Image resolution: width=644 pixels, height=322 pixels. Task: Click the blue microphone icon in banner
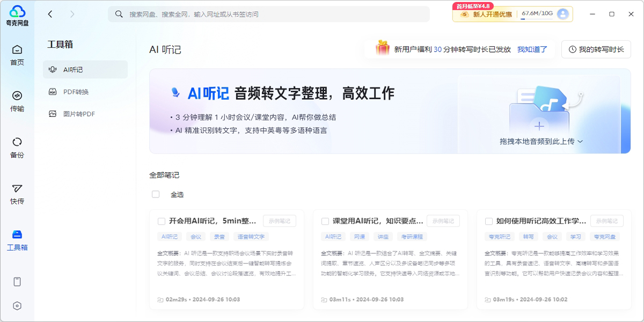click(x=175, y=93)
